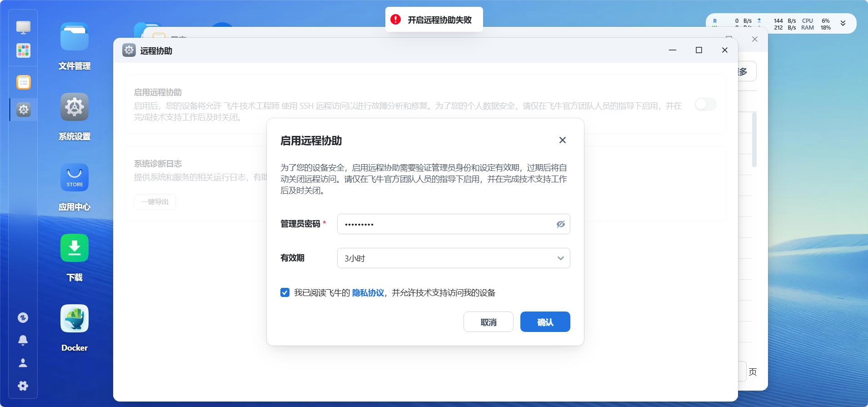Click the red error icon in the toast

coord(396,20)
